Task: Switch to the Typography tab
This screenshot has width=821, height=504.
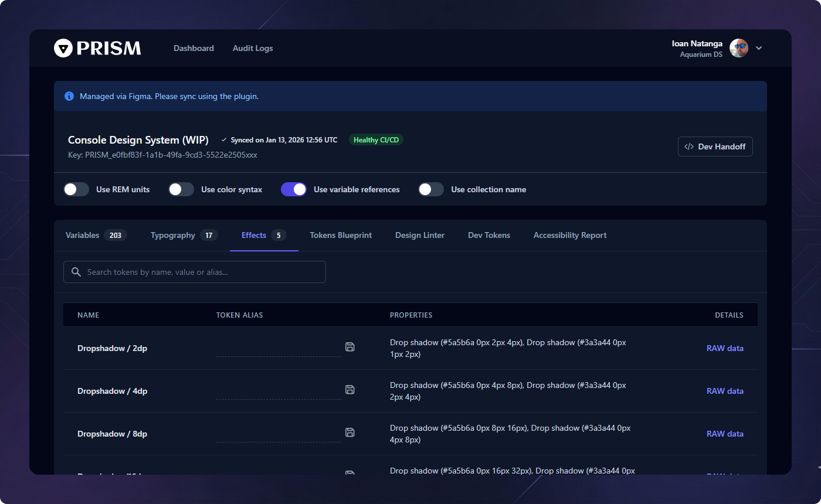Action: point(172,235)
